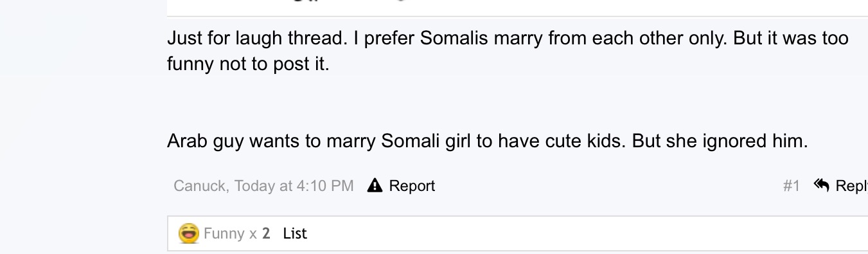Open Canuck's user profile link
The height and width of the screenshot is (254, 868).
(200, 186)
